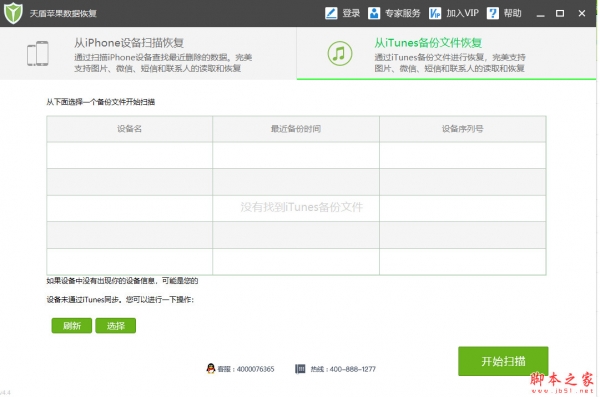
Task: Click the 开始扫描 start scan button
Action: (503, 361)
